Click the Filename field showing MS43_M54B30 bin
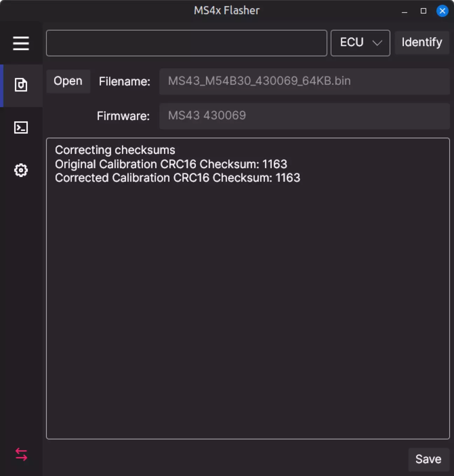Image resolution: width=454 pixels, height=476 pixels. pos(304,81)
